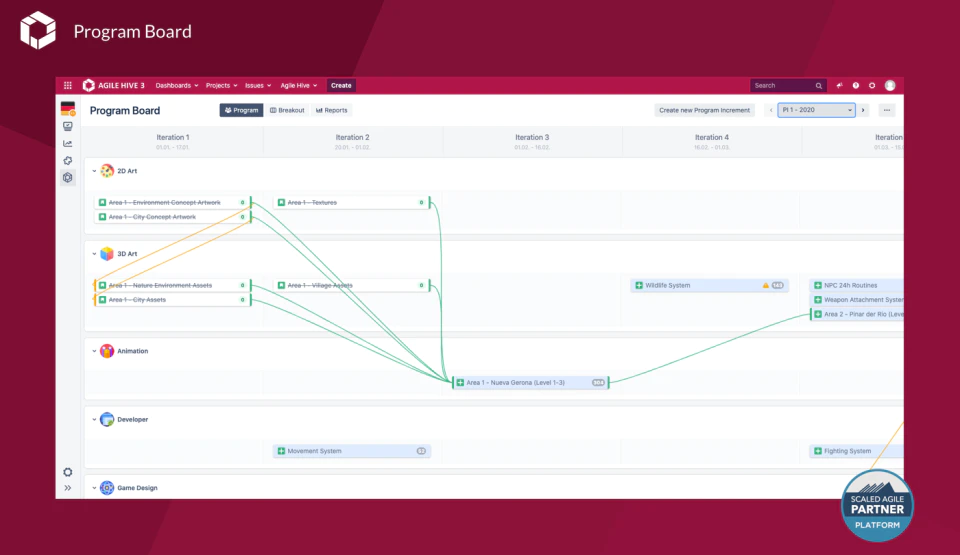Image resolution: width=960 pixels, height=555 pixels.
Task: Click Create new Program Increment button
Action: (705, 110)
